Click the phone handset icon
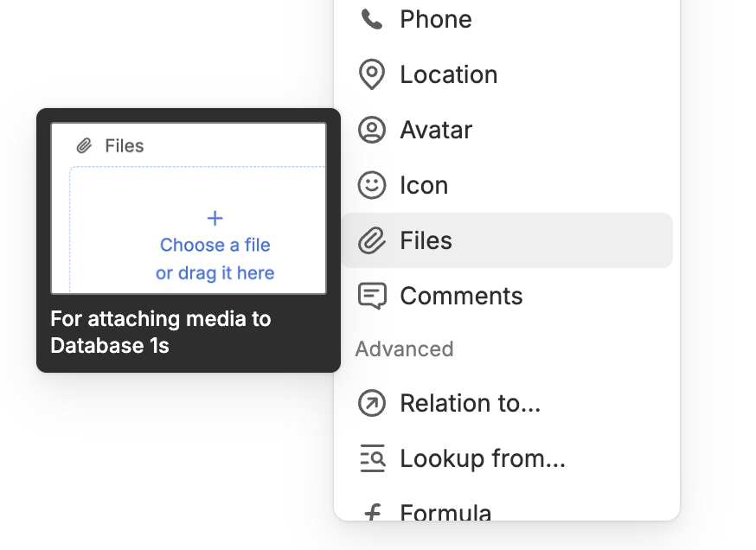 [372, 20]
